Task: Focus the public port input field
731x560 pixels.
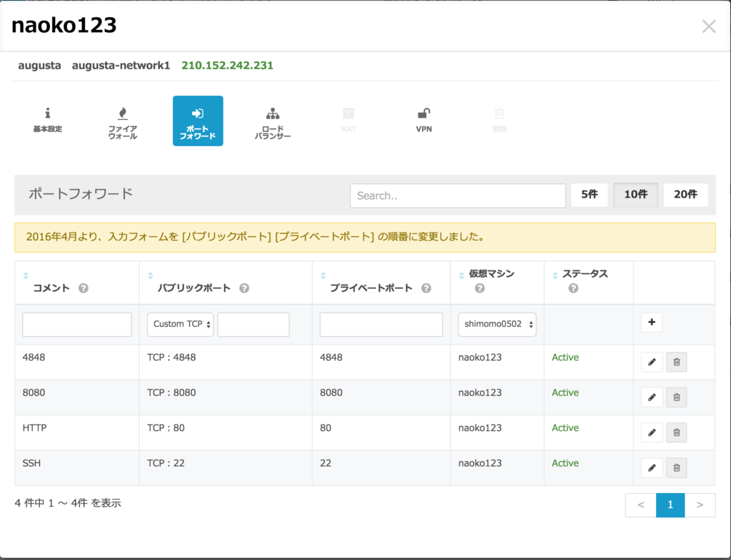Action: 253,325
